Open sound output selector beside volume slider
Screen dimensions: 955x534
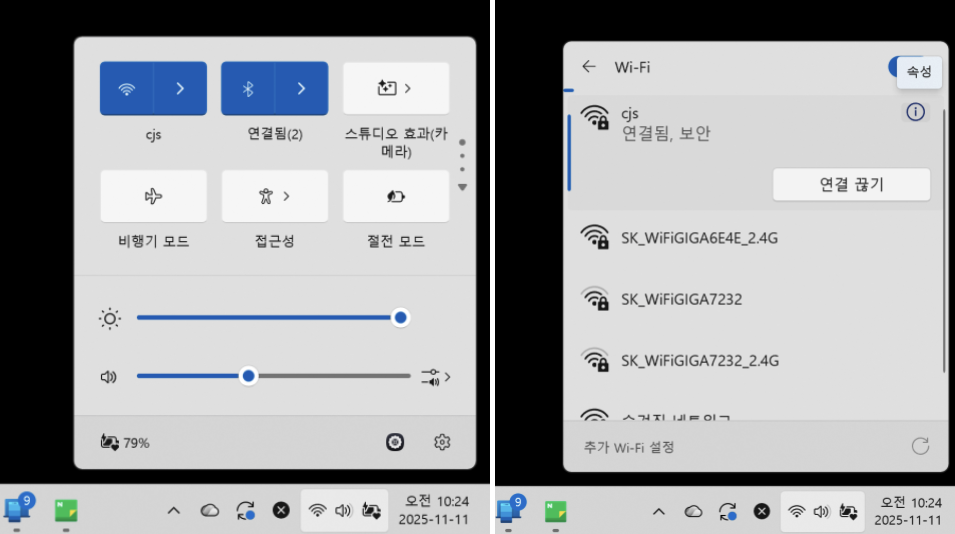click(x=435, y=377)
